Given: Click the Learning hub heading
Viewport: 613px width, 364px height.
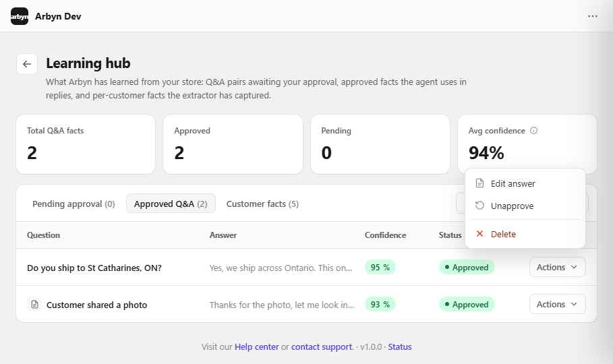Looking at the screenshot, I should coord(88,63).
